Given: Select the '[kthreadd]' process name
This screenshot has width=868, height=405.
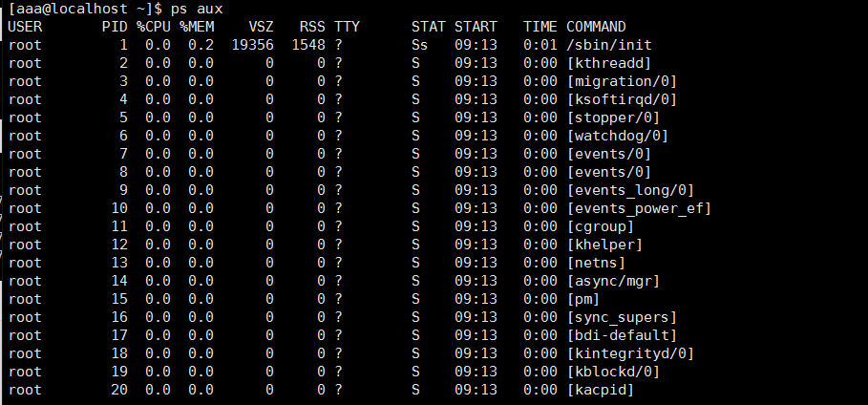Looking at the screenshot, I should click(609, 63).
